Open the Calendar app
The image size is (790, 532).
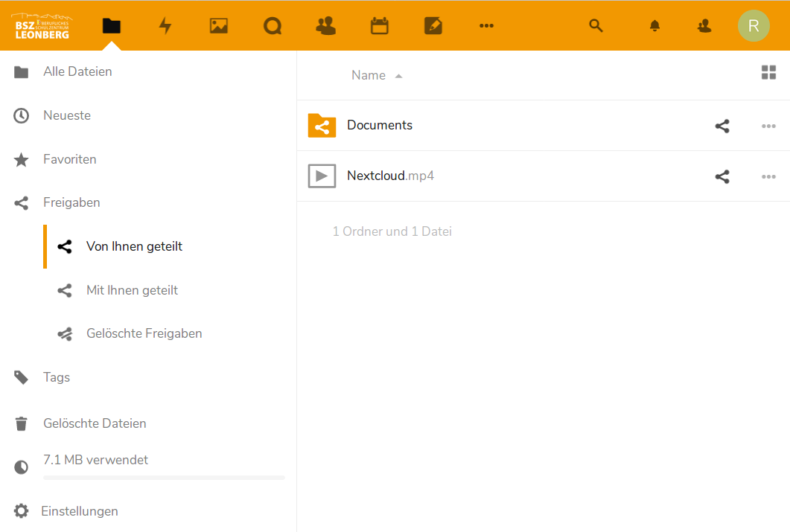(380, 26)
